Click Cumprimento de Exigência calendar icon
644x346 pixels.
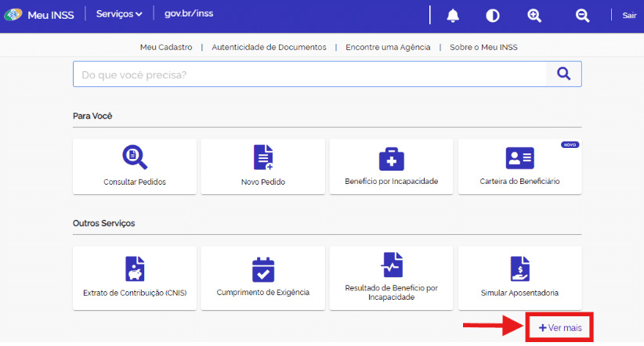(x=263, y=269)
